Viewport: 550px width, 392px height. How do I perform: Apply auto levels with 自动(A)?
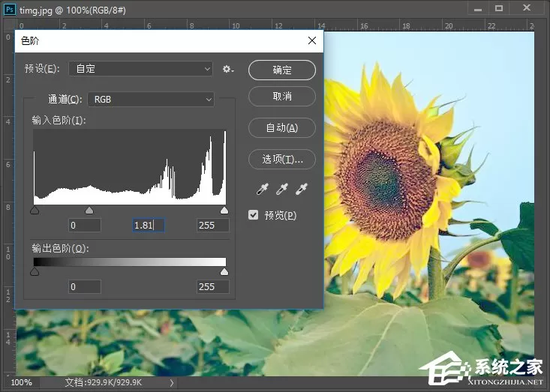click(x=282, y=128)
